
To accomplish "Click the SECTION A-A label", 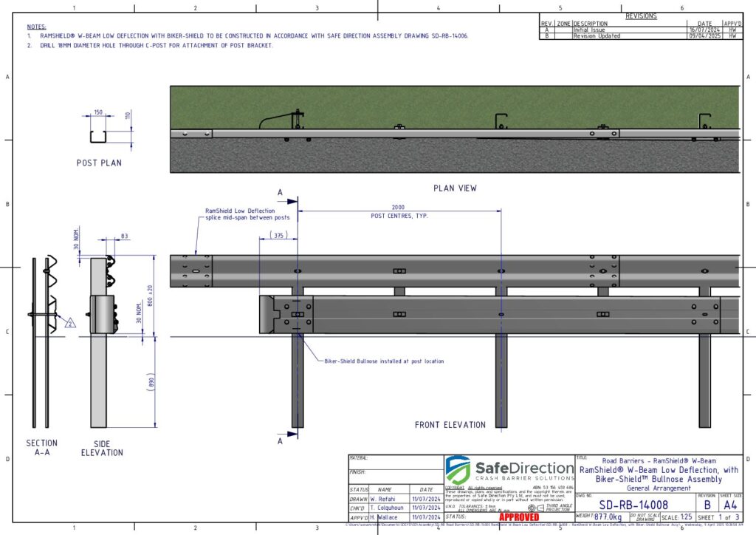I will [41, 447].
